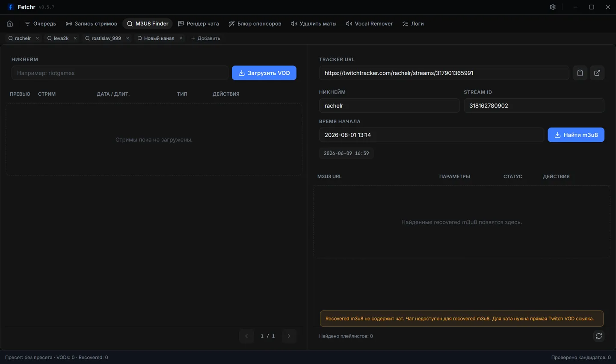The height and width of the screenshot is (364, 616).
Task: Click Проверено кандидатов: 0 status text
Action: [x=581, y=358]
